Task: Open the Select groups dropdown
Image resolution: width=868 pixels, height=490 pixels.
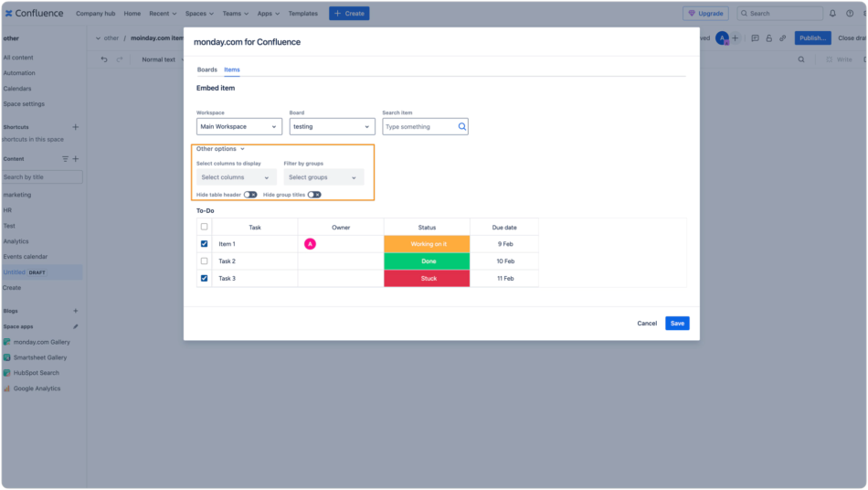Action: pyautogui.click(x=323, y=177)
